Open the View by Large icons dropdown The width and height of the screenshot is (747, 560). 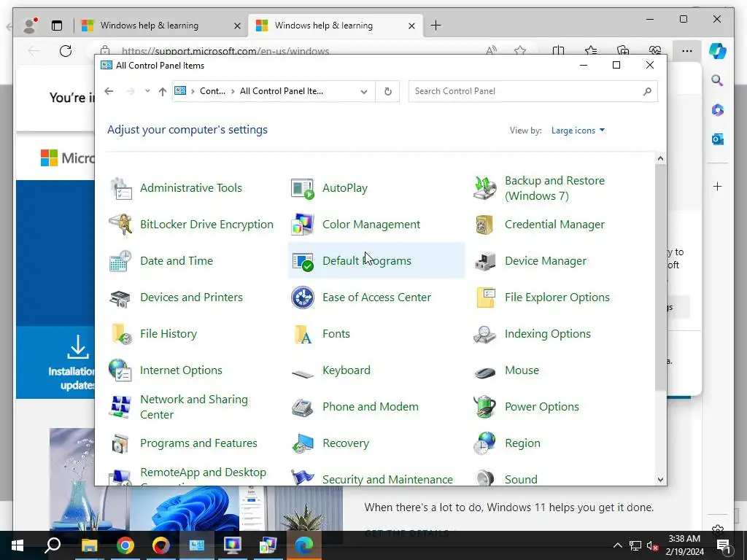(x=578, y=131)
